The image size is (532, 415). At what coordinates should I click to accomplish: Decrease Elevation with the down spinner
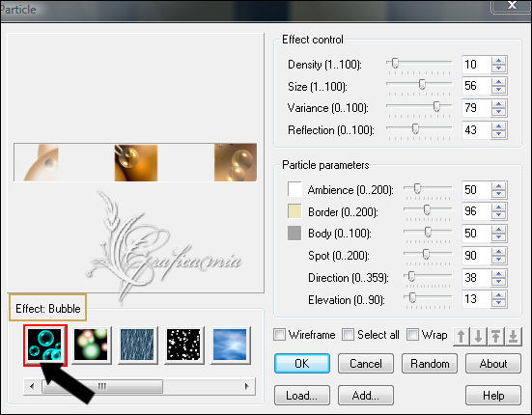(498, 303)
